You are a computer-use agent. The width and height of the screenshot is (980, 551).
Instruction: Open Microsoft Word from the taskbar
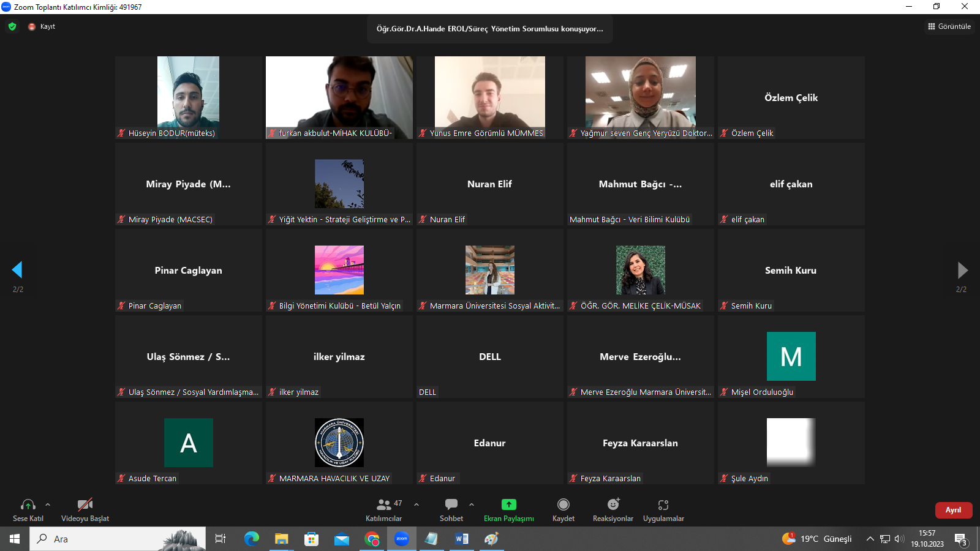pos(462,539)
